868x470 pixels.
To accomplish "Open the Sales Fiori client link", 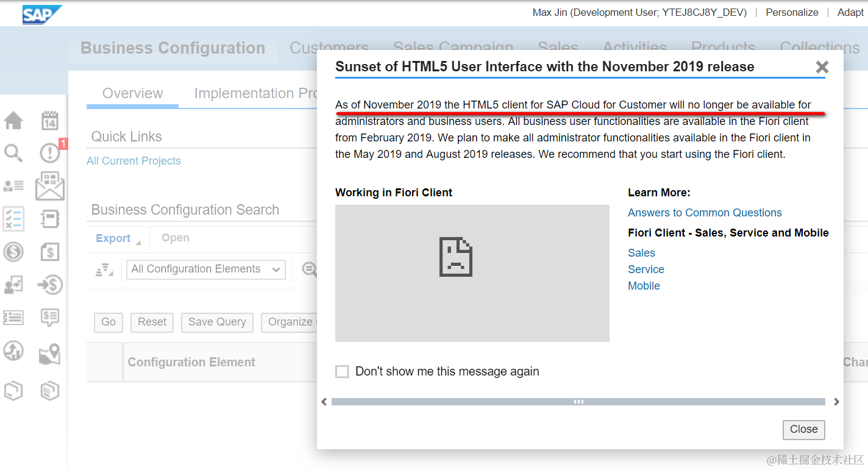I will [641, 253].
